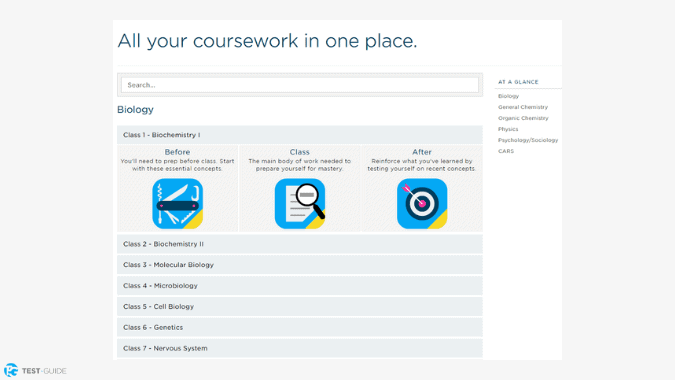
Task: Select the Class section heading
Action: click(x=300, y=152)
